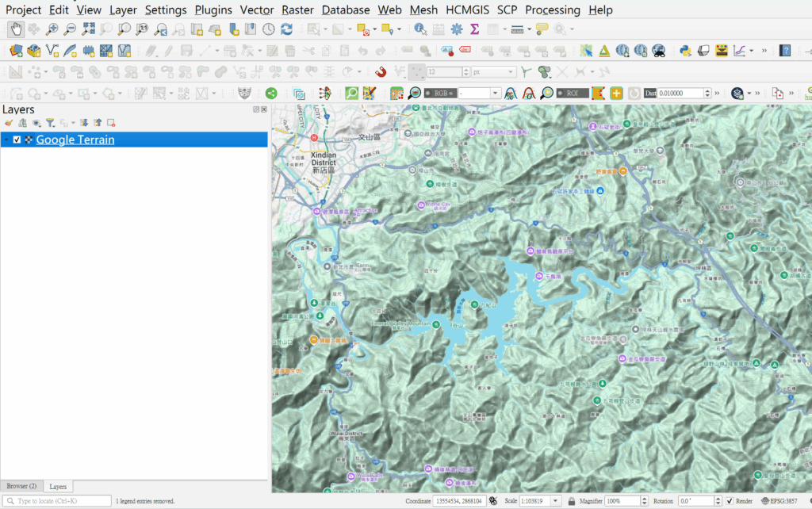The height and width of the screenshot is (509, 812).
Task: Click the Coordinate input field
Action: pyautogui.click(x=459, y=501)
